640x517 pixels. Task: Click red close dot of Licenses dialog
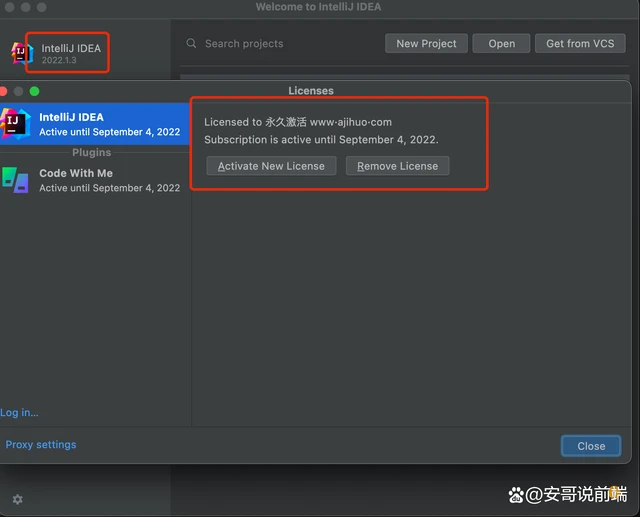coord(3,91)
